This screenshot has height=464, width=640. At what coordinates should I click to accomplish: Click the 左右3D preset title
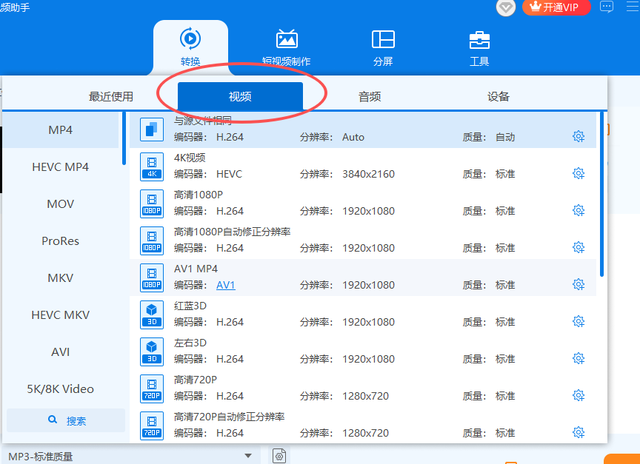pos(190,343)
